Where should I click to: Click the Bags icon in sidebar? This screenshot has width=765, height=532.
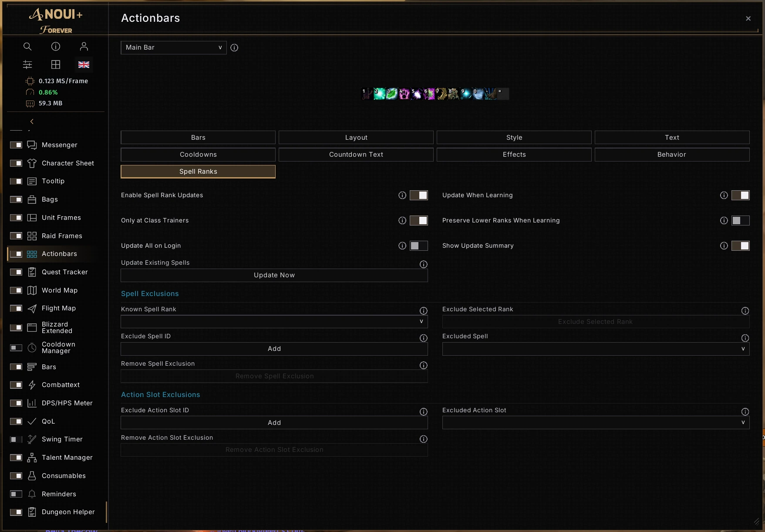[x=32, y=199]
